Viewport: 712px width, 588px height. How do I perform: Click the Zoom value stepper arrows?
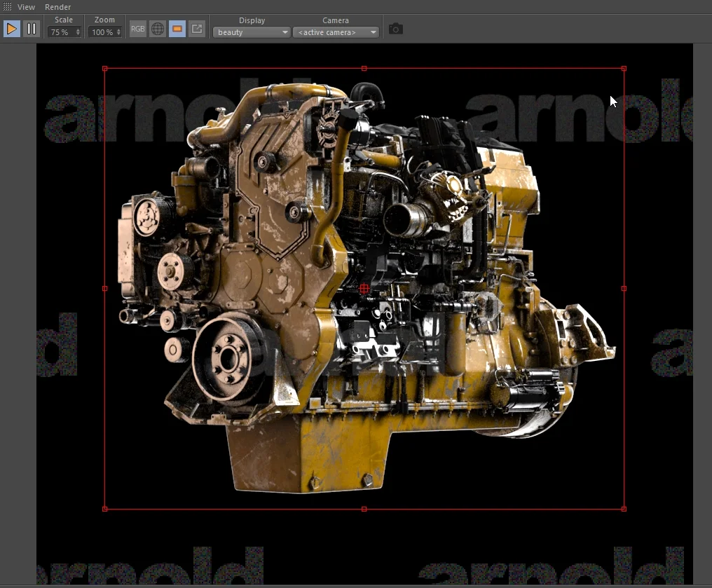[x=118, y=32]
